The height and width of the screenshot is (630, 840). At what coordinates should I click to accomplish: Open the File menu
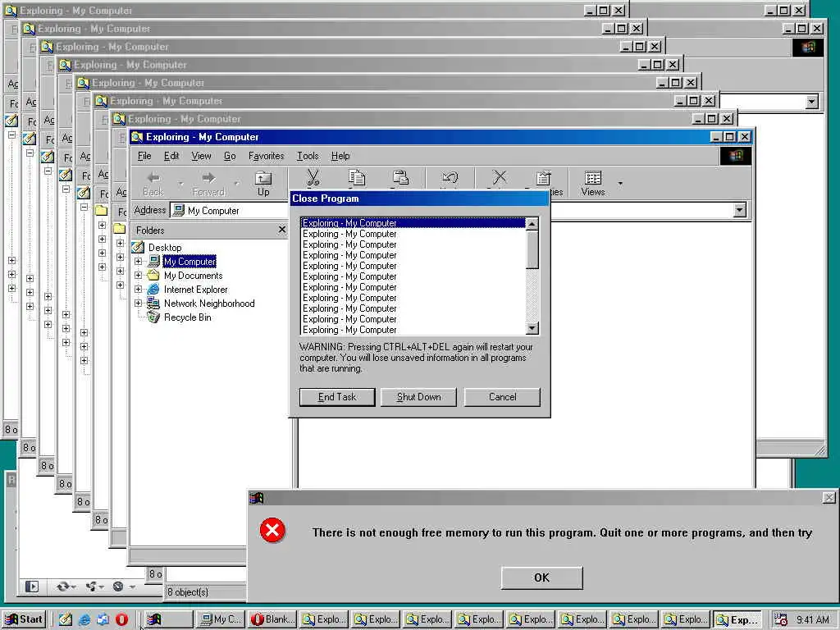pyautogui.click(x=144, y=156)
